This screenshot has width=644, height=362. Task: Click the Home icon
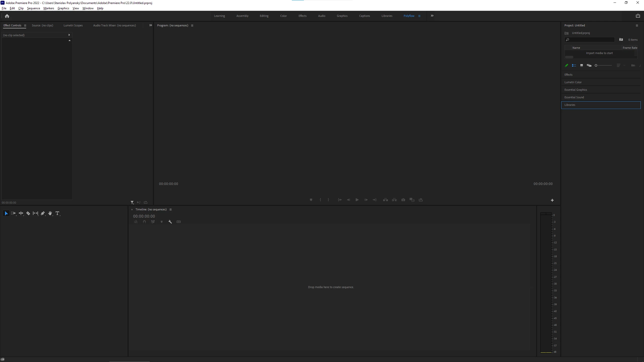point(7,16)
